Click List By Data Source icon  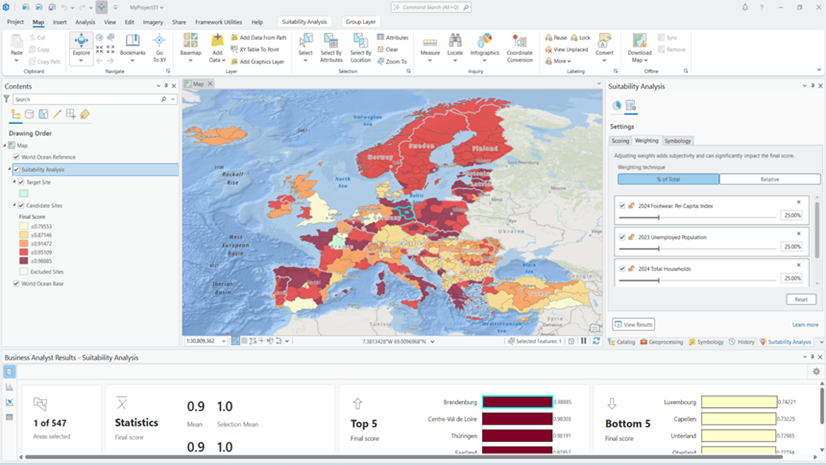tap(30, 114)
